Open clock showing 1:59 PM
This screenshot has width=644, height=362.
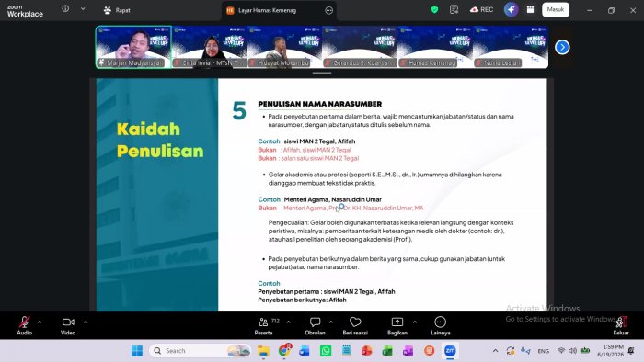pos(610,351)
